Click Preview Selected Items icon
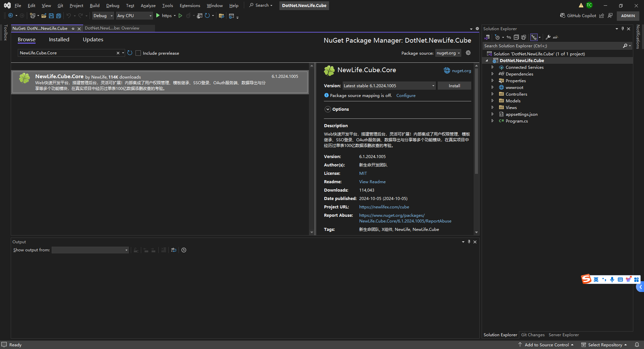The width and height of the screenshot is (644, 349). pos(555,37)
